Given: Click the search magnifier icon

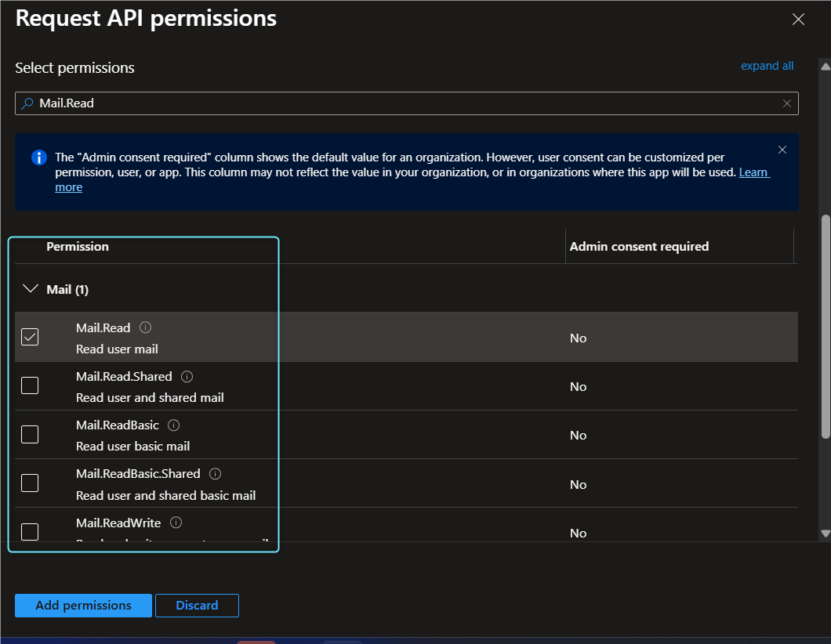Looking at the screenshot, I should [27, 103].
